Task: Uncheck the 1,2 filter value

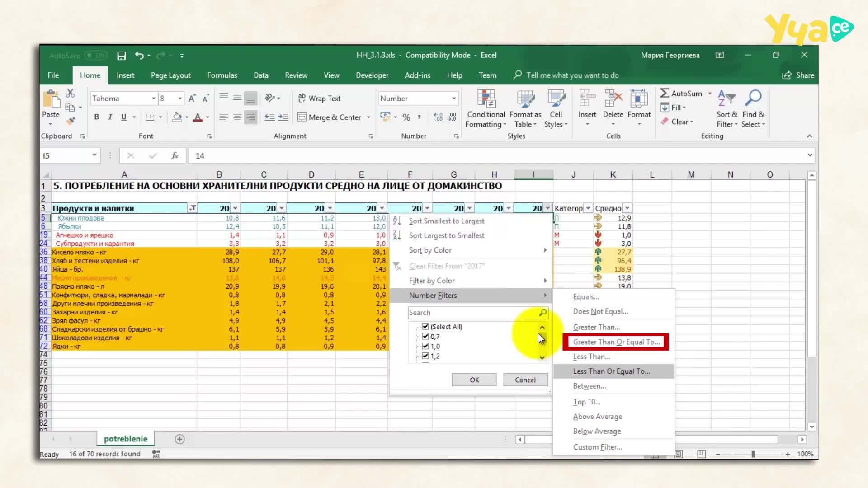Action: pyautogui.click(x=425, y=356)
